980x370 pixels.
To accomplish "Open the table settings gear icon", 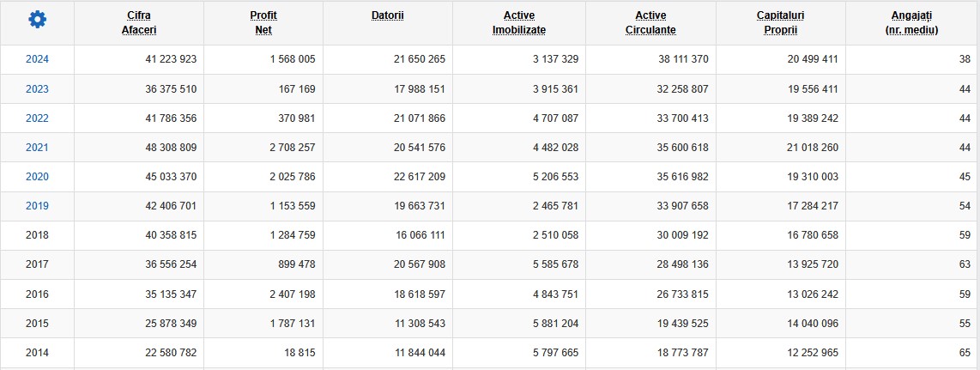I will (x=38, y=20).
